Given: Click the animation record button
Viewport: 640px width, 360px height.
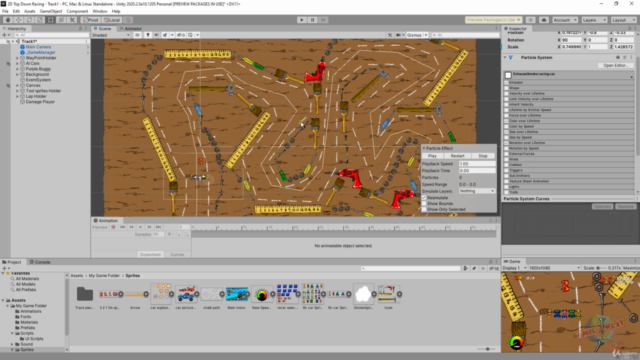Looking at the screenshot, I should tap(113, 227).
